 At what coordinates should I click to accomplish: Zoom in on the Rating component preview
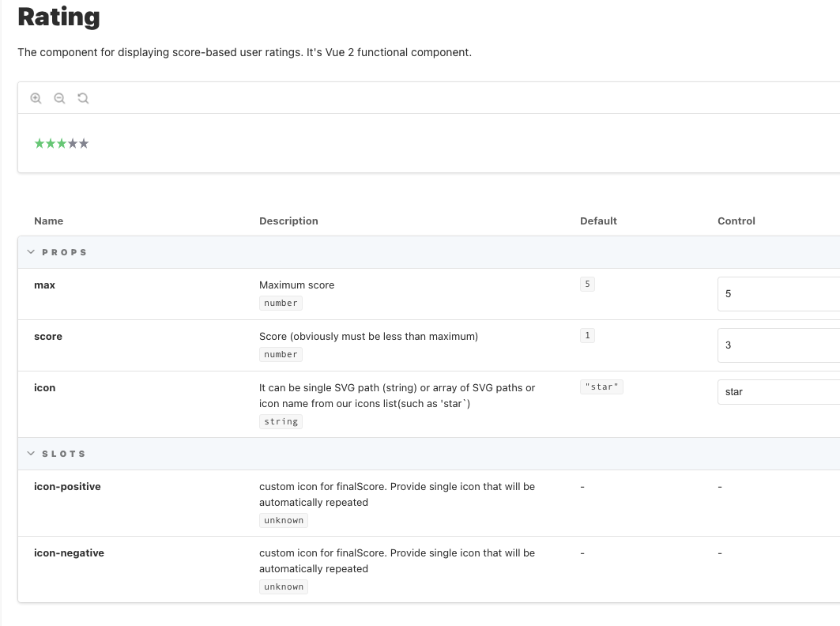[x=36, y=97]
